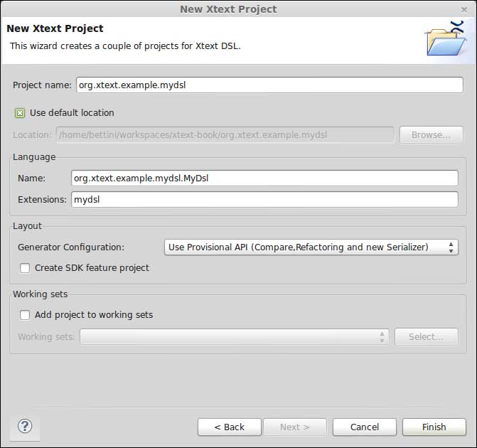Focus the Project name text field
Viewport: 477px width, 448px height.
pos(269,85)
